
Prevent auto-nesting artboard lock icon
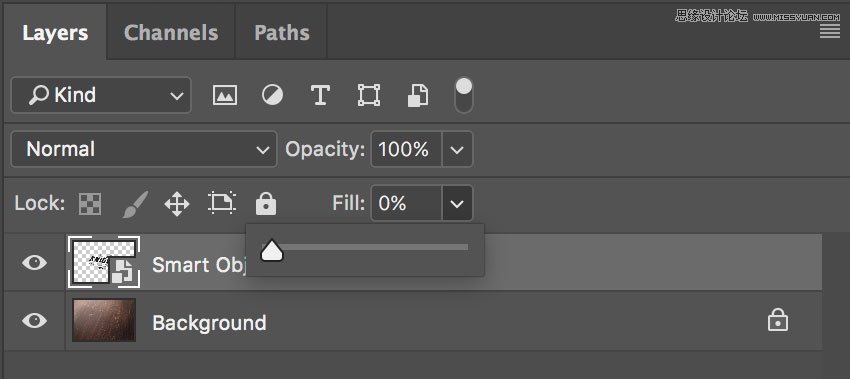pyautogui.click(x=222, y=203)
